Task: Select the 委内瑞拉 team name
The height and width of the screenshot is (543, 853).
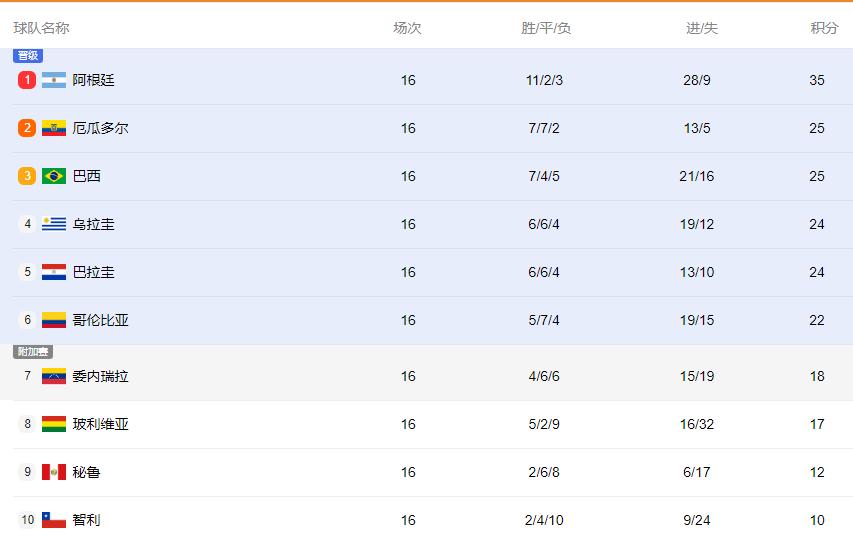Action: tap(101, 376)
